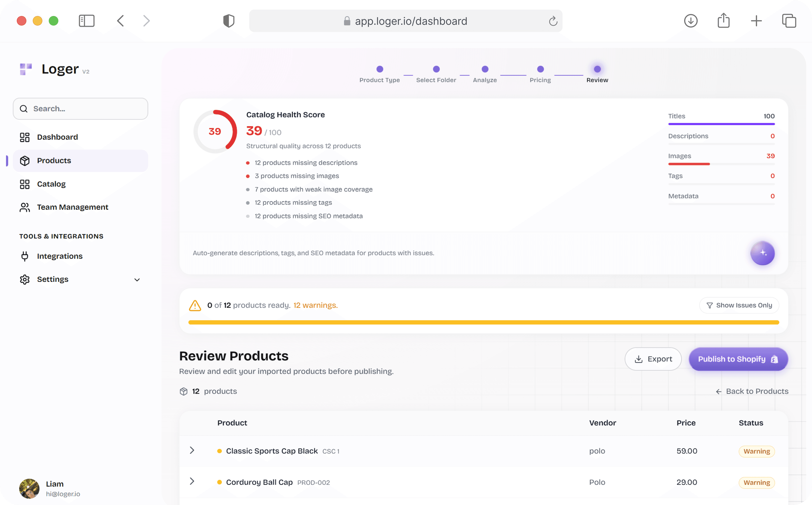
Task: Select the Analyze step indicator dot
Action: (485, 69)
